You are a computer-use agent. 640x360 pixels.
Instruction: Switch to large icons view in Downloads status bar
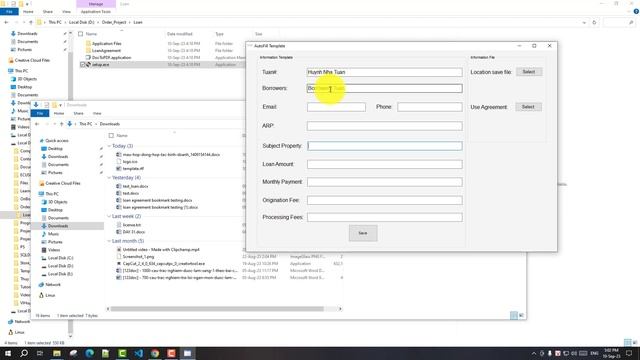[x=521, y=316]
